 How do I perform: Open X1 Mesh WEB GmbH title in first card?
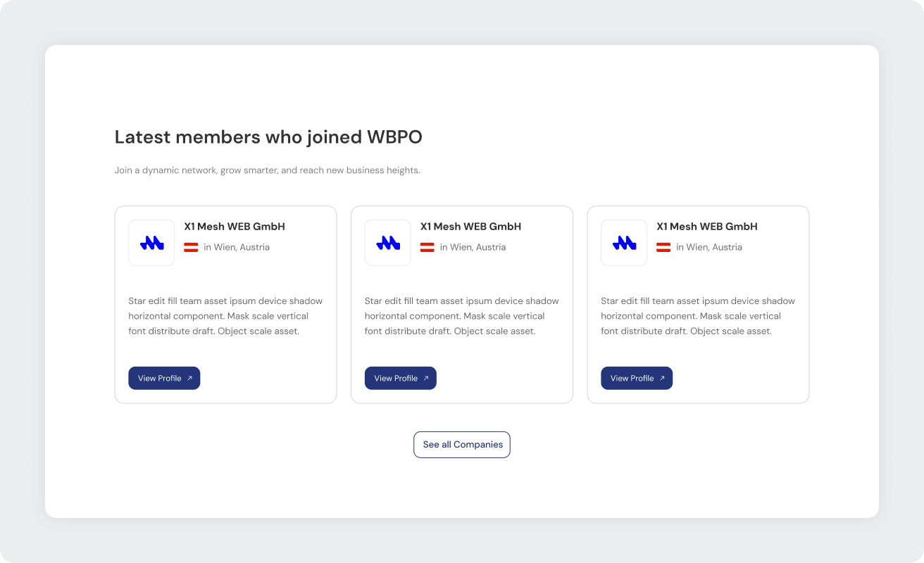(x=235, y=227)
